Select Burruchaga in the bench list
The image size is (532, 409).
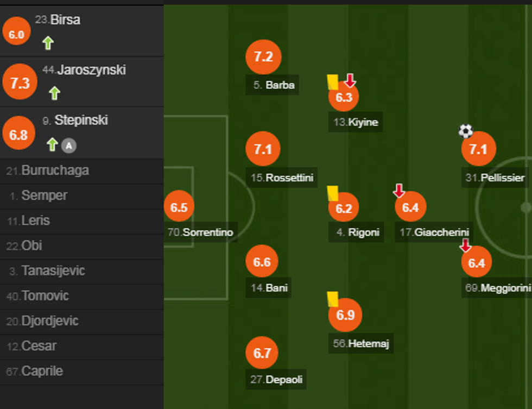coord(55,171)
